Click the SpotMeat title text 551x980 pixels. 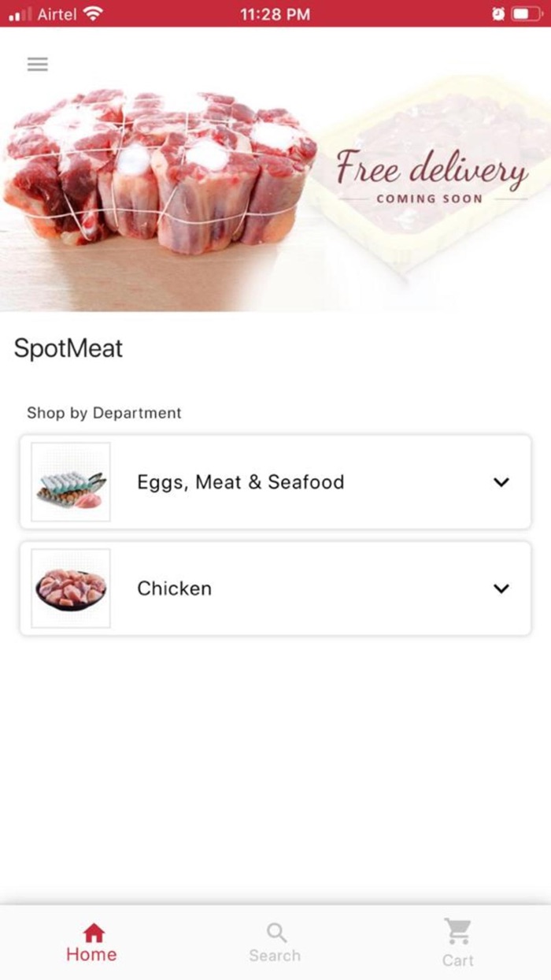coord(68,348)
